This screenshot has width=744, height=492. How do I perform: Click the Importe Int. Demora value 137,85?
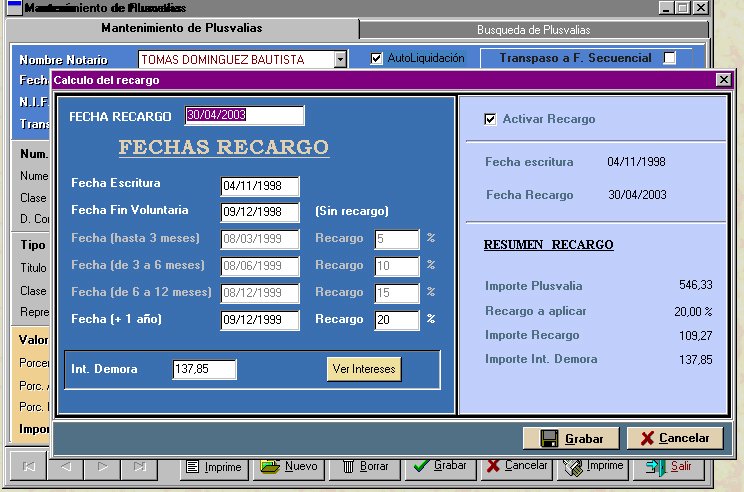tap(696, 360)
